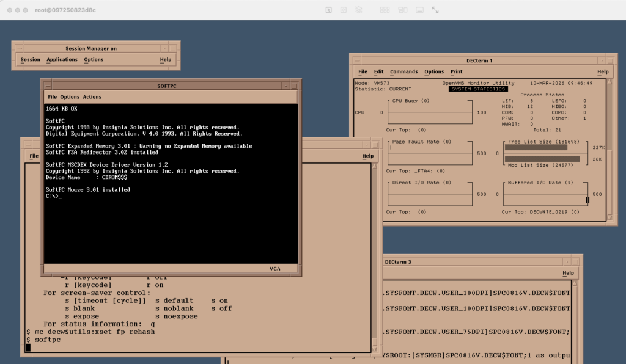Click Print in DECterm 1 menu bar
This screenshot has height=364, width=626.
pos(456,72)
